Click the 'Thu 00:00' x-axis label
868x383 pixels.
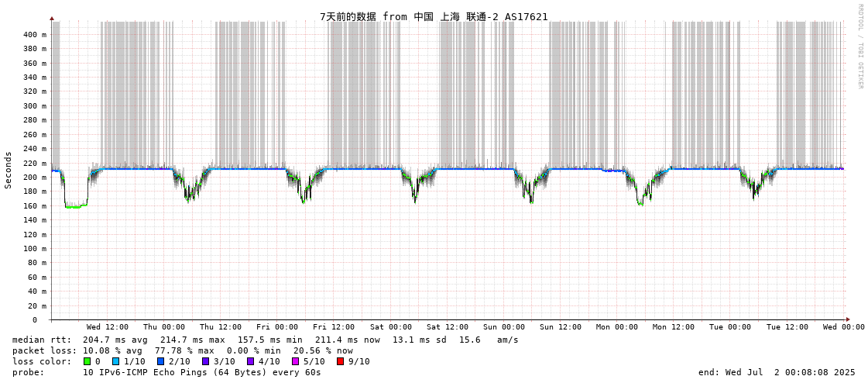pos(164,327)
